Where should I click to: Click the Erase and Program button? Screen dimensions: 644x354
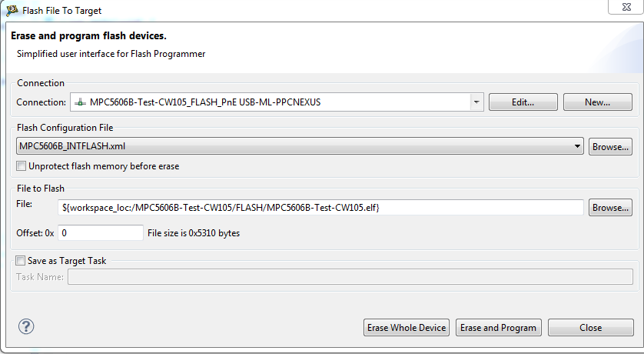click(x=498, y=328)
